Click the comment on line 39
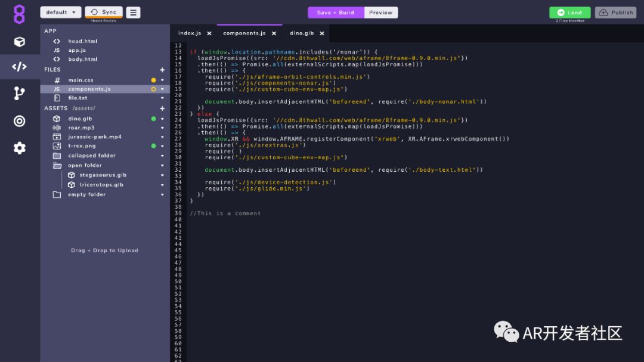The height and width of the screenshot is (362, 644). (x=225, y=214)
